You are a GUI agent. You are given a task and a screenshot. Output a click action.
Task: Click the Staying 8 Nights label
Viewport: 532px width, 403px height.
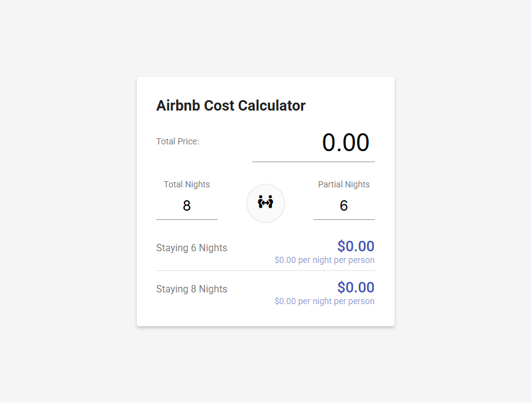[191, 289]
